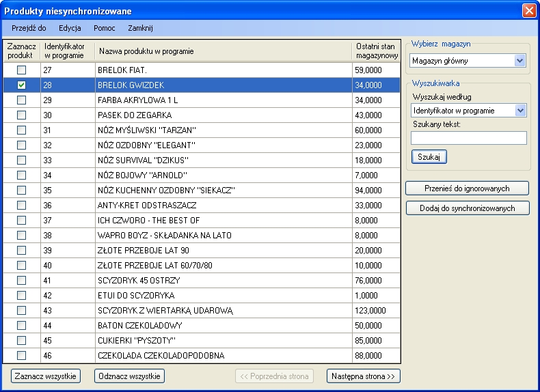Click the Szukaj button
Screen dimensions: 540x392
coord(429,157)
